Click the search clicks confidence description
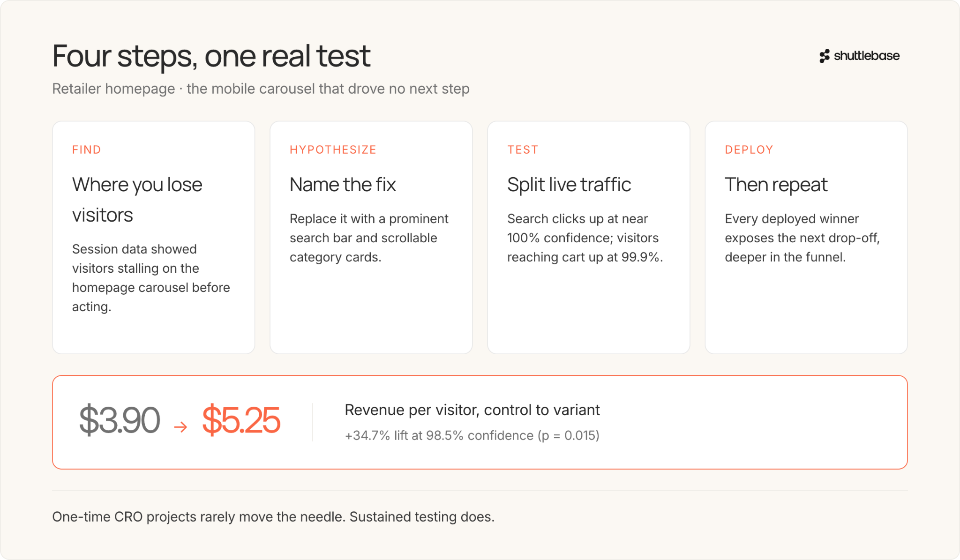This screenshot has height=560, width=960. coord(585,238)
